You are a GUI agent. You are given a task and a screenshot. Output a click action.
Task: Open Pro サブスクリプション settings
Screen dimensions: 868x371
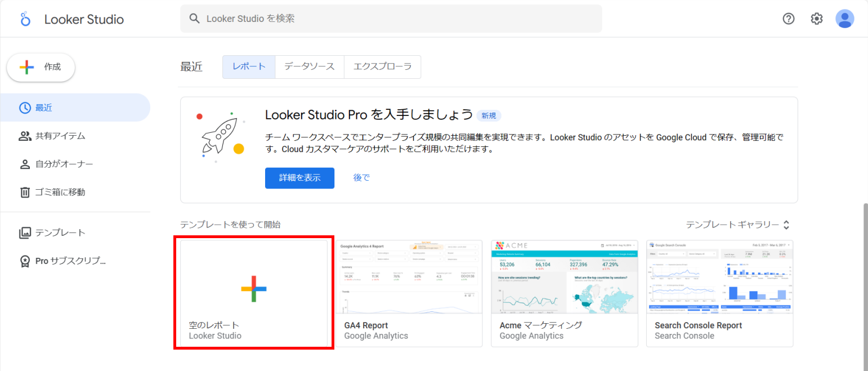pos(59,260)
